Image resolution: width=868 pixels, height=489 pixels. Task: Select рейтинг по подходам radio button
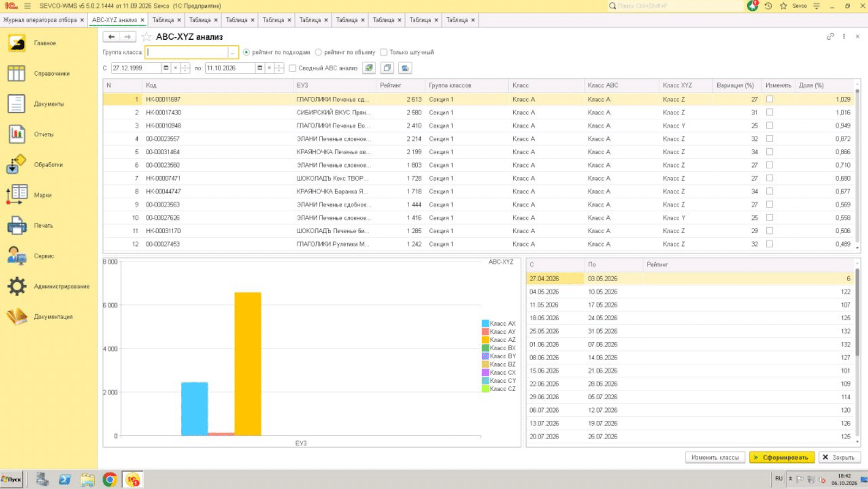(247, 52)
